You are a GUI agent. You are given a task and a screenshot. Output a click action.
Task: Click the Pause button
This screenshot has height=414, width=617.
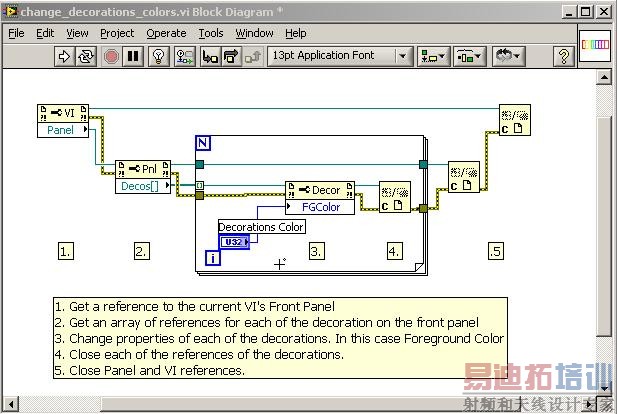(133, 57)
